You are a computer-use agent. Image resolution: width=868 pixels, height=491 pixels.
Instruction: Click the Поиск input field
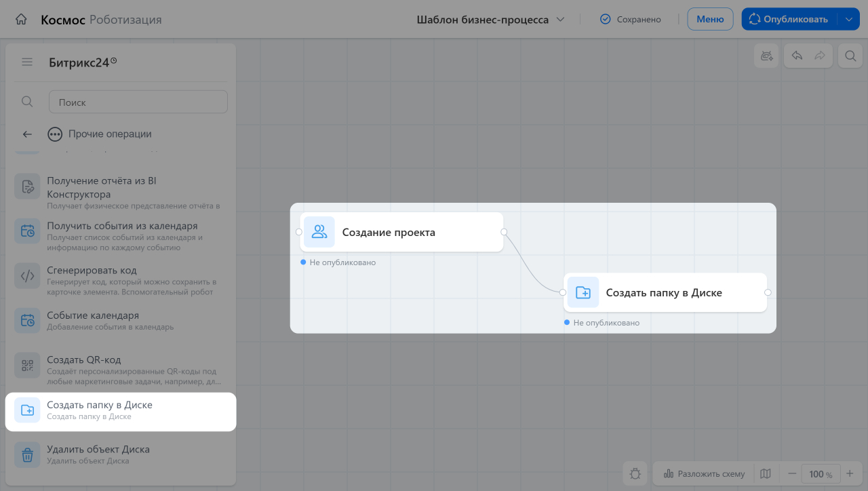tap(138, 102)
